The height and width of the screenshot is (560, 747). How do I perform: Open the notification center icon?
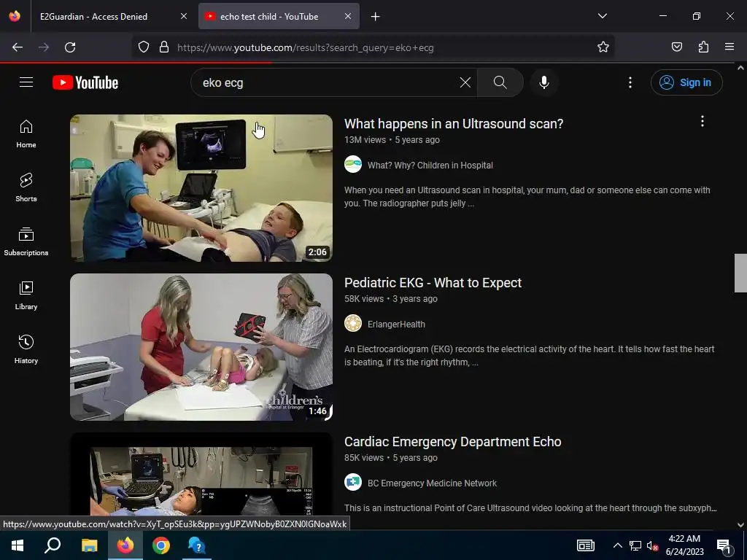(724, 545)
